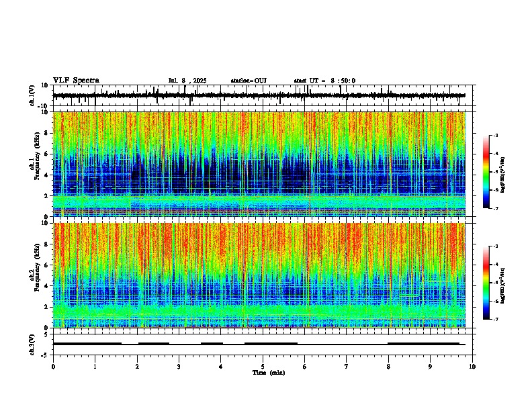The width and height of the screenshot is (532, 411).
Task: Click the "station=OUI" header label
Action: click(249, 81)
